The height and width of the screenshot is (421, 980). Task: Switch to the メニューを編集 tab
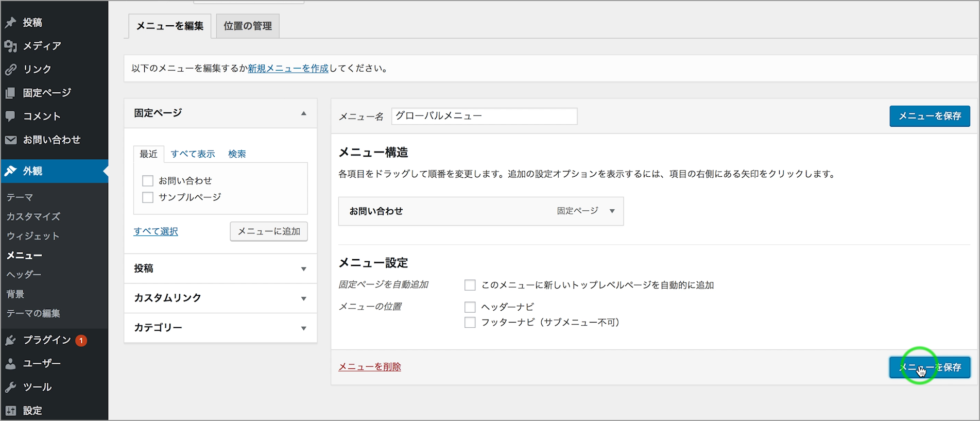point(169,26)
